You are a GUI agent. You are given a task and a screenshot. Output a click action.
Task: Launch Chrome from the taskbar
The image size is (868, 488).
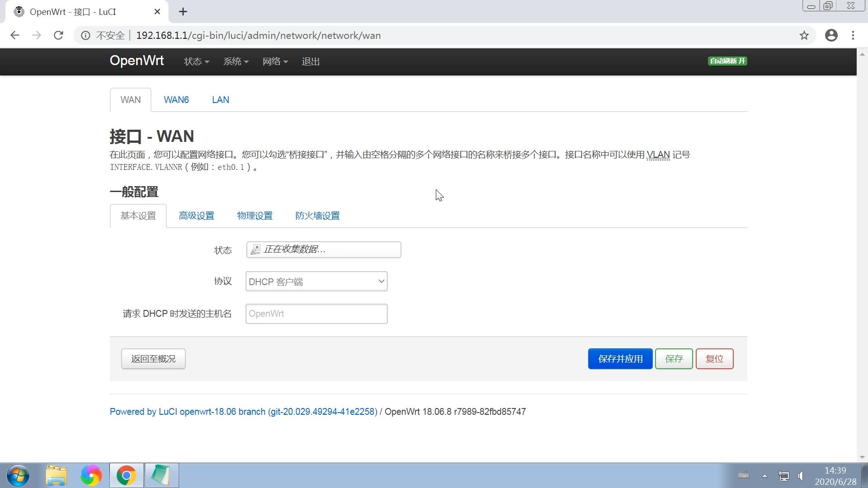tap(127, 475)
